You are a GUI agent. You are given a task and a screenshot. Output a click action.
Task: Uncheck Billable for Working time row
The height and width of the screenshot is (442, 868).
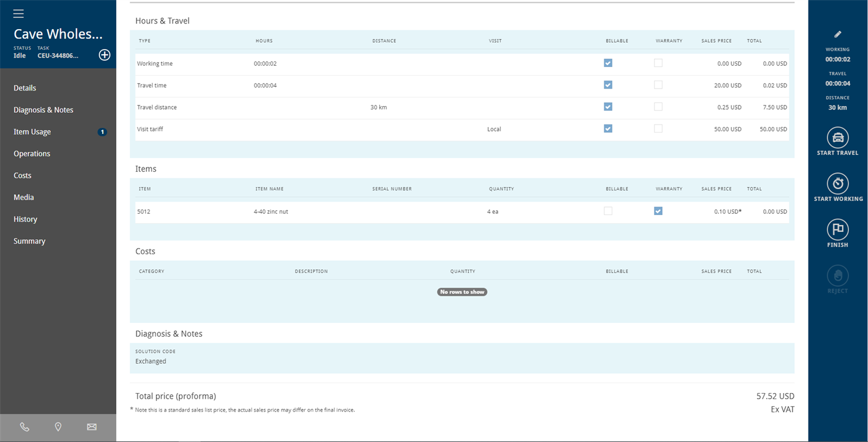[x=607, y=63]
